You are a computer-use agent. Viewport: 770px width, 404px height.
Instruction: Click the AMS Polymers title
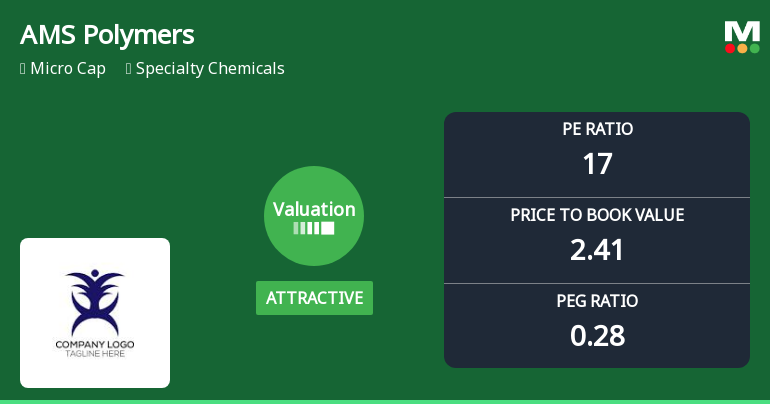coord(107,35)
